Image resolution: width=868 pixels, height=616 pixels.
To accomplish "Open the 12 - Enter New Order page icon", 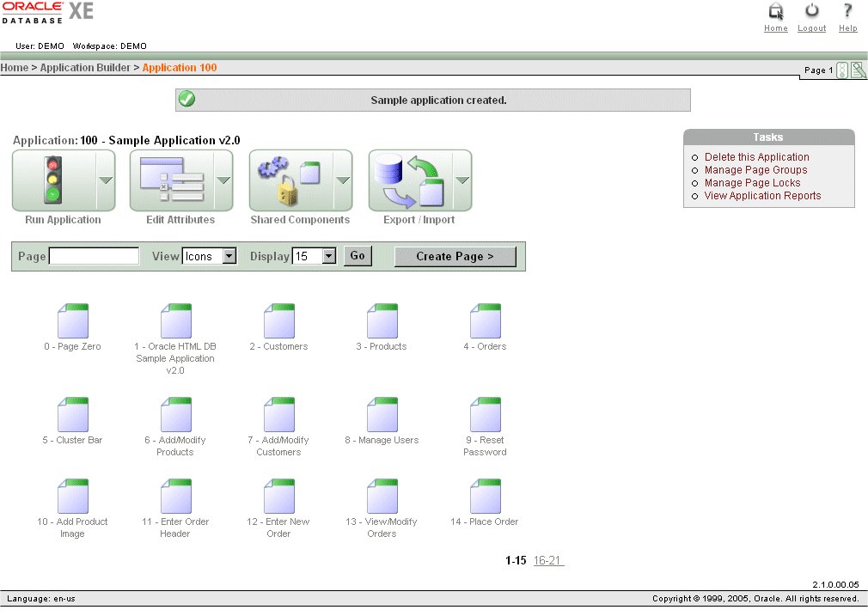I will [x=279, y=496].
